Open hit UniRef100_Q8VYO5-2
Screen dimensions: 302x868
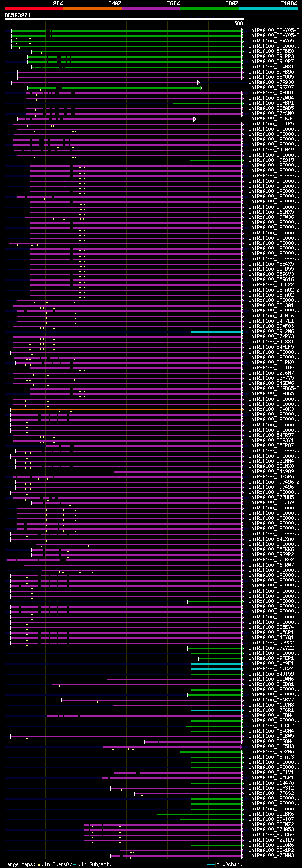(x=274, y=30)
